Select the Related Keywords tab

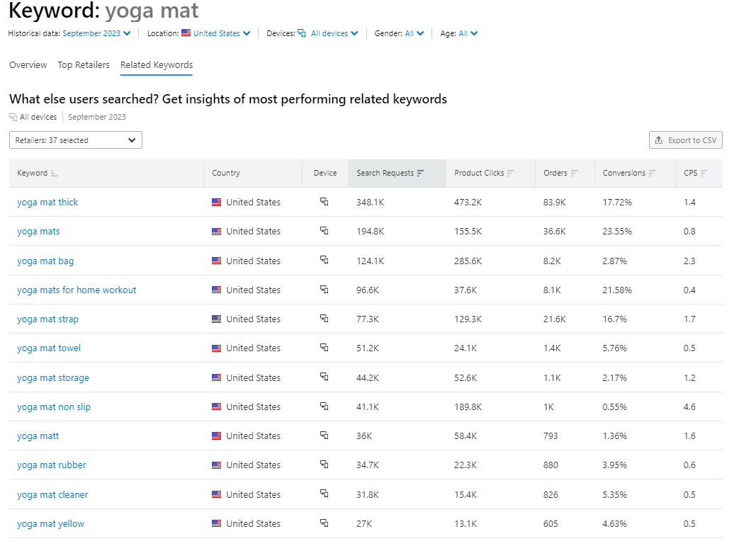[x=157, y=64]
